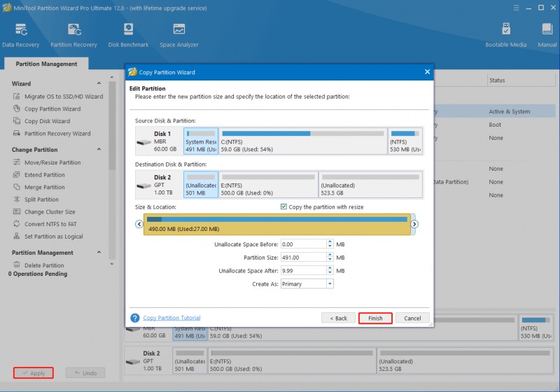Decrease Partition Size value with down arrow
Image resolution: width=560 pixels, height=392 pixels.
pyautogui.click(x=330, y=260)
